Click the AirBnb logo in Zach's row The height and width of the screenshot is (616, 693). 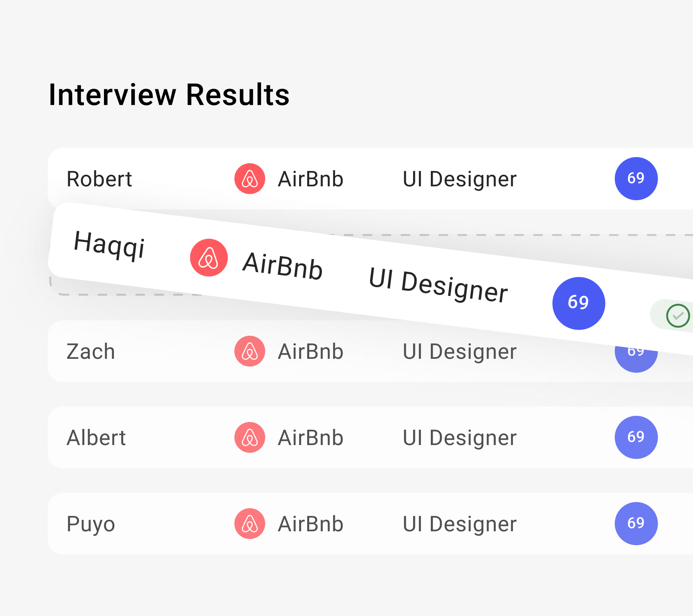click(250, 351)
